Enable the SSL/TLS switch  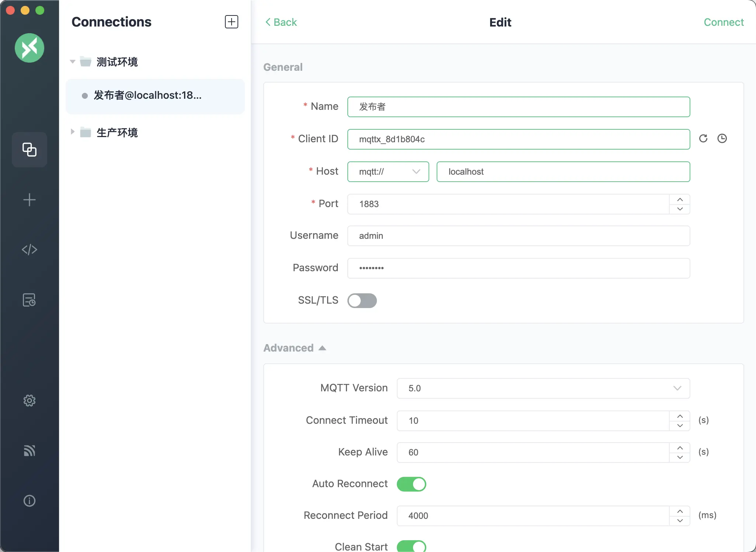pyautogui.click(x=362, y=301)
